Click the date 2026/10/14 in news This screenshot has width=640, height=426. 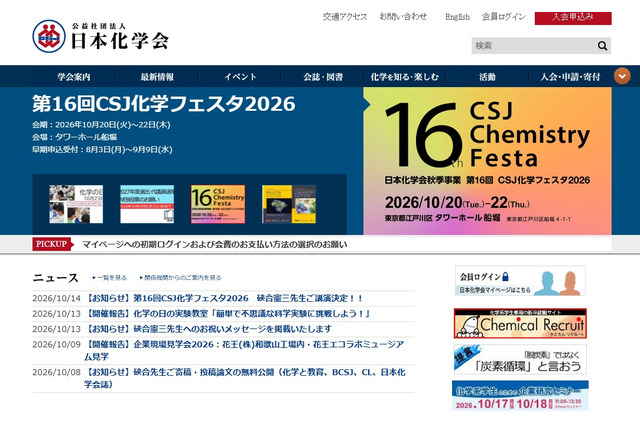coord(56,298)
